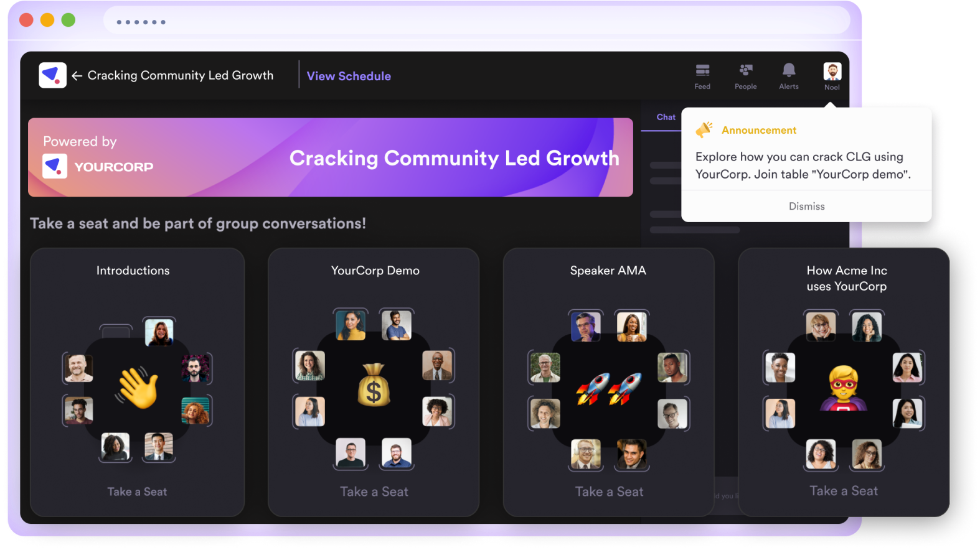Select woman avatar at top of Introductions table
Screen dimensions: 980x550
[x=159, y=332]
